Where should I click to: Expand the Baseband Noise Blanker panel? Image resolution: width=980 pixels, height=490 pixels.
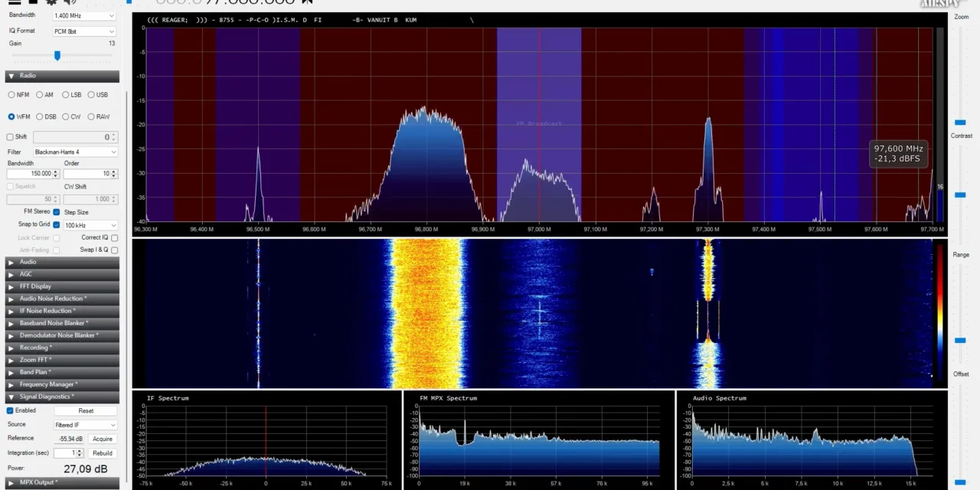tap(62, 323)
